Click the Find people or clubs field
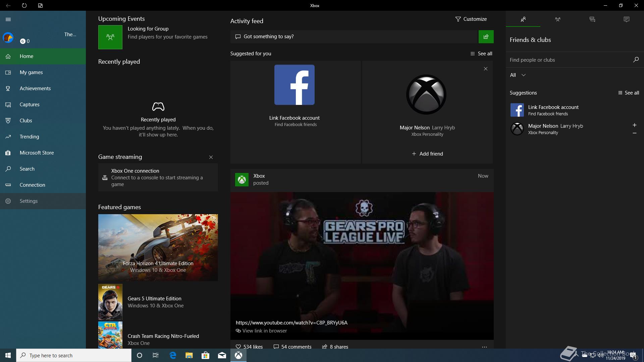This screenshot has width=644, height=362. (x=569, y=60)
